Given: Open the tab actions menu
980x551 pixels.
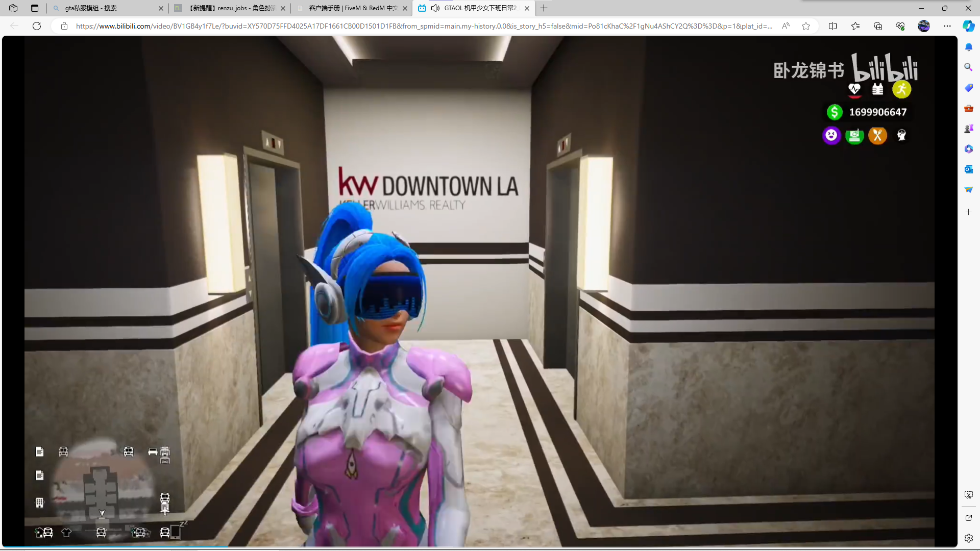Looking at the screenshot, I should click(x=35, y=8).
